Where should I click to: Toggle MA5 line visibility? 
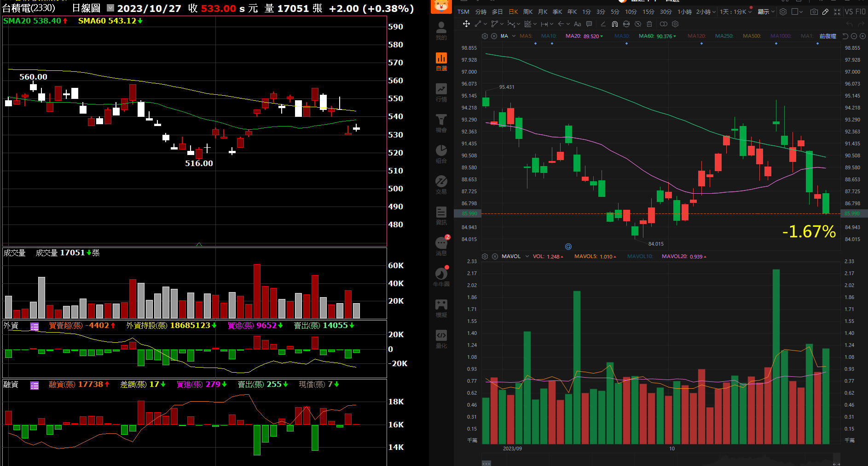[526, 36]
